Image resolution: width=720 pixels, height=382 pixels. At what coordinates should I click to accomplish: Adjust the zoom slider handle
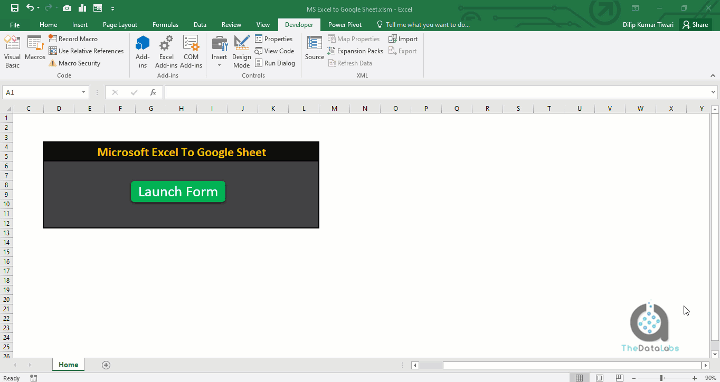pyautogui.click(x=662, y=378)
